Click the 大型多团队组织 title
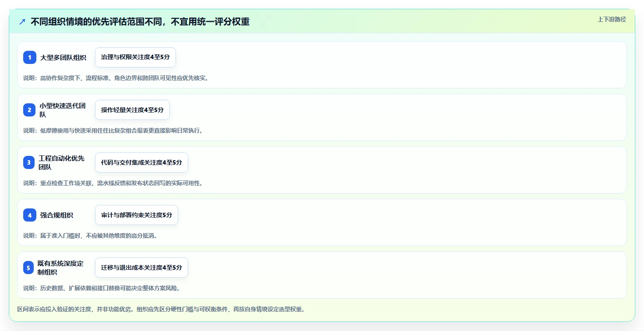Image resolution: width=644 pixels, height=331 pixels. point(63,57)
